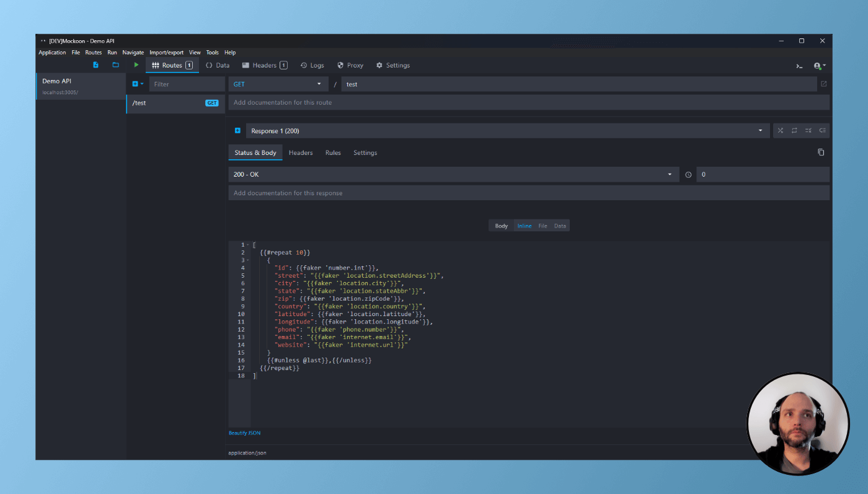The image size is (868, 494).
Task: Expand the Response 1 (200) selector
Action: click(x=507, y=131)
